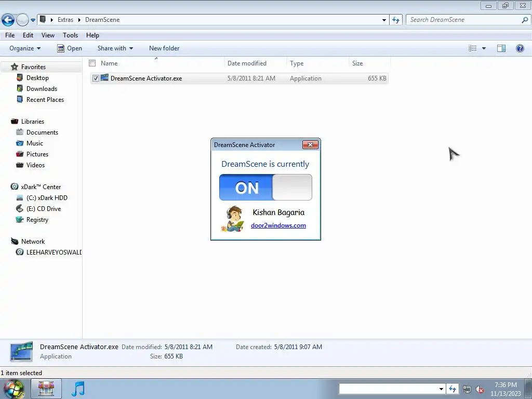Sort by the Name column
Screen dimensions: 532x399
click(109, 63)
